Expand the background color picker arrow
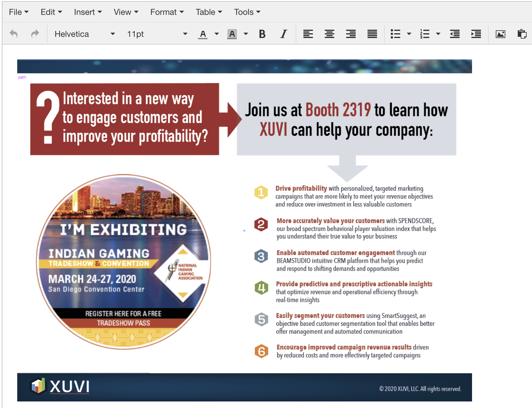 point(246,34)
